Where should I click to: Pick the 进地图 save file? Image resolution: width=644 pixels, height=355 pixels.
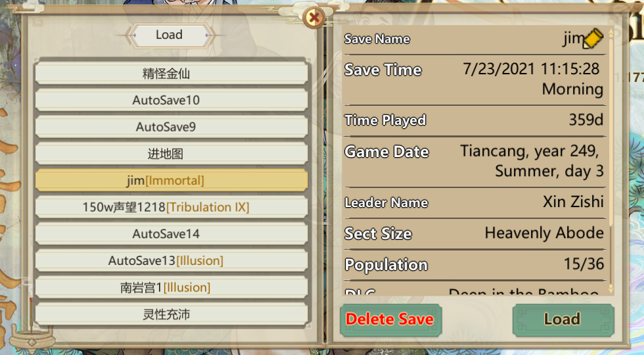pyautogui.click(x=172, y=154)
